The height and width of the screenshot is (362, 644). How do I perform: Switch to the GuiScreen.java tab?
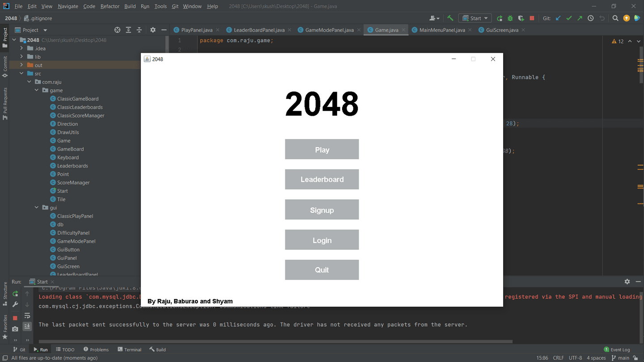pyautogui.click(x=502, y=30)
